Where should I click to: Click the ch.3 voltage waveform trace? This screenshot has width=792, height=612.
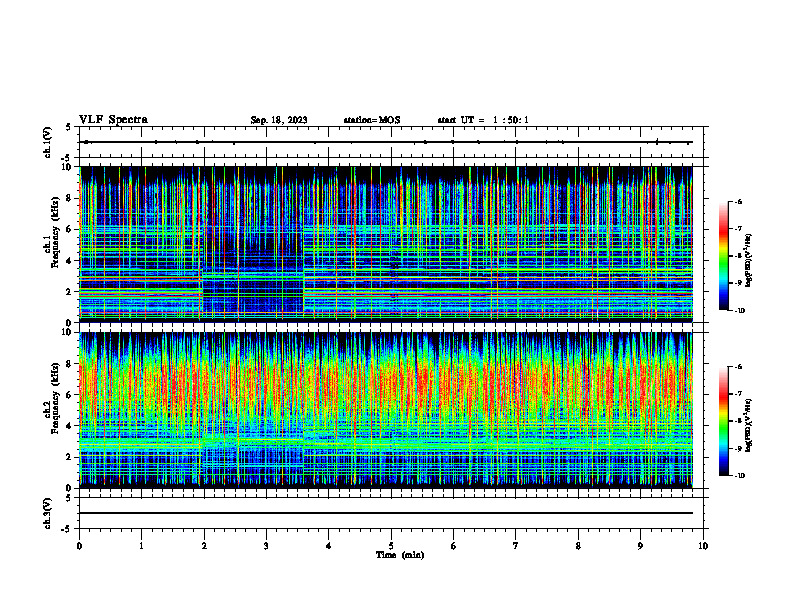[386, 513]
